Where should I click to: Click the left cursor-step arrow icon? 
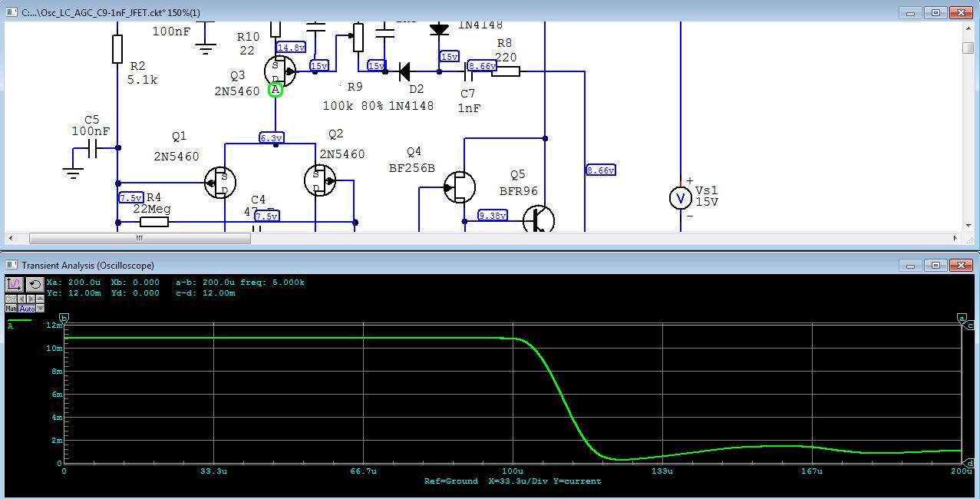[22, 299]
